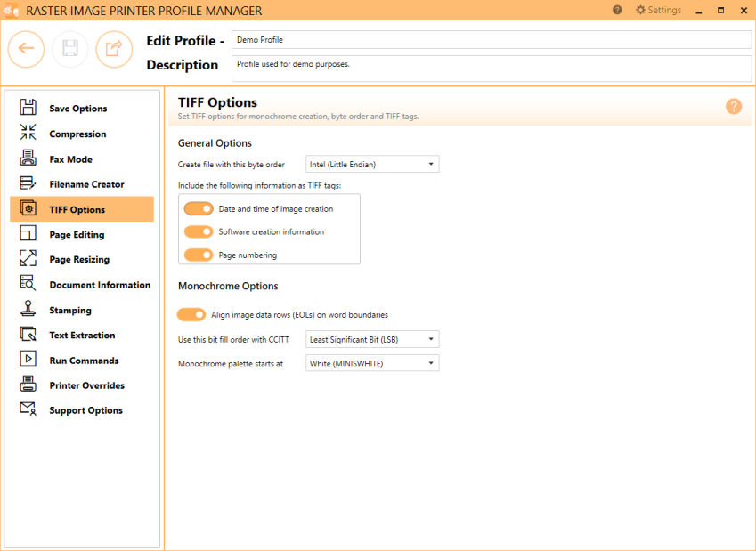Click the profile name field 'Demo Profile'
The height and width of the screenshot is (551, 756).
(x=492, y=39)
